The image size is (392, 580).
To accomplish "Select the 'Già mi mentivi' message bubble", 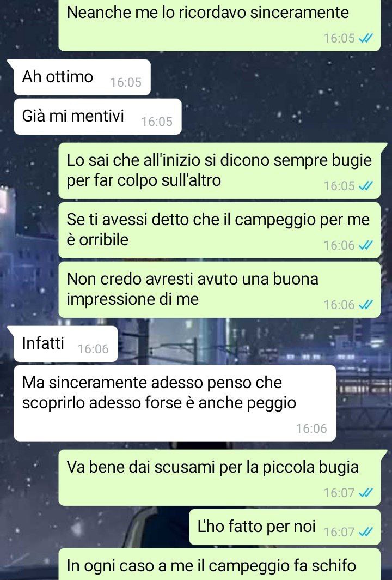I will (97, 117).
